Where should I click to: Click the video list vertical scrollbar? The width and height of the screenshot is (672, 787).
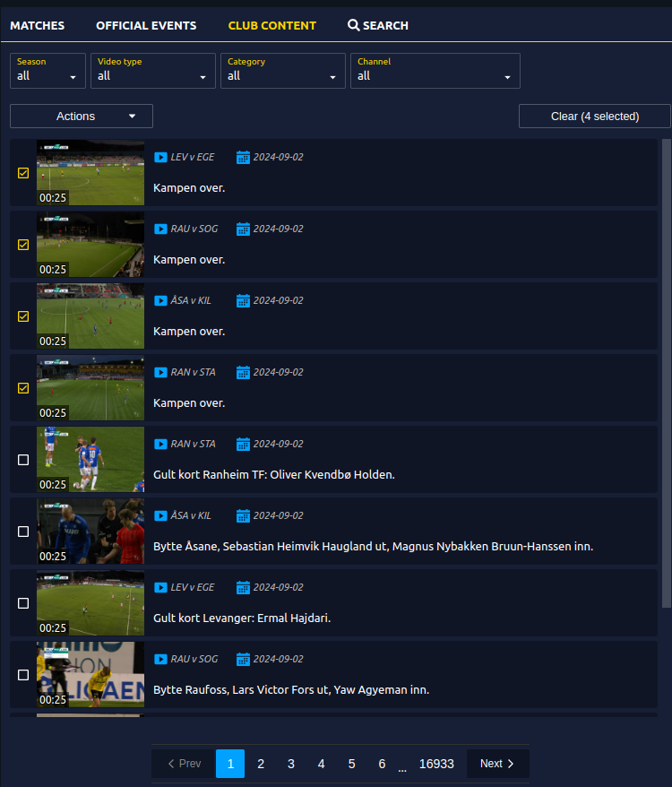667,374
